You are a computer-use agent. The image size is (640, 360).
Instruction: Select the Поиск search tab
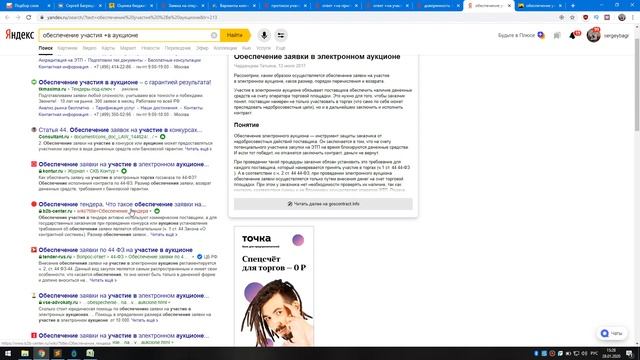pyautogui.click(x=46, y=48)
